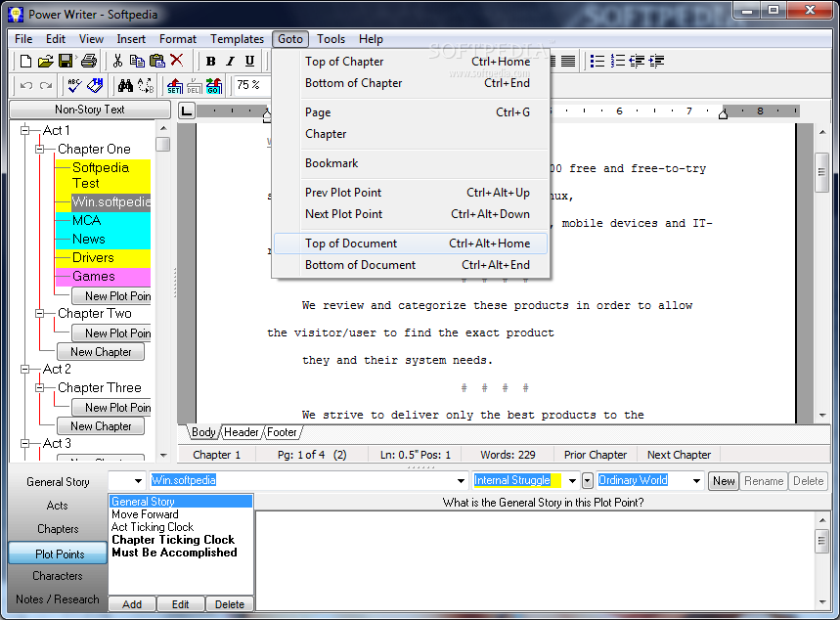Select the Characters section
Screen dimensions: 840x620
tap(58, 576)
